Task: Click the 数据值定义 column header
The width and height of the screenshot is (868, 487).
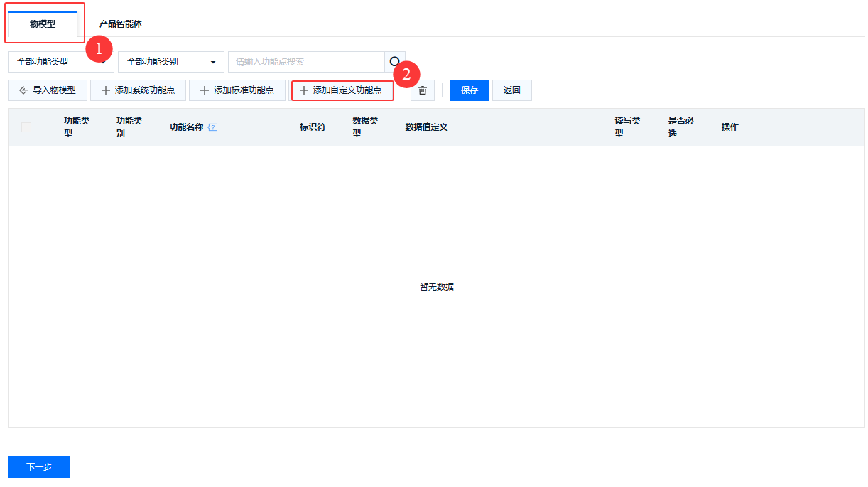Action: pos(426,127)
